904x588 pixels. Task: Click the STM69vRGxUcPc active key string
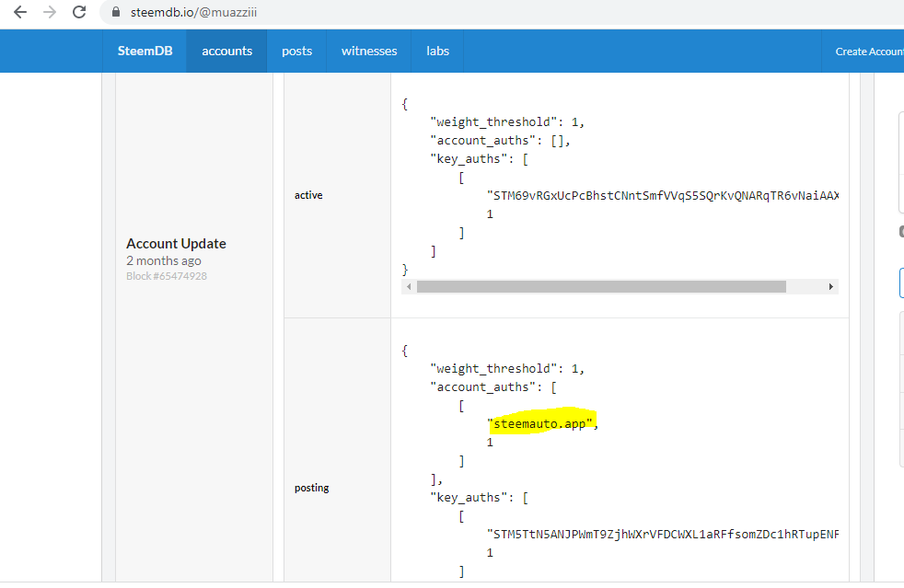point(663,195)
